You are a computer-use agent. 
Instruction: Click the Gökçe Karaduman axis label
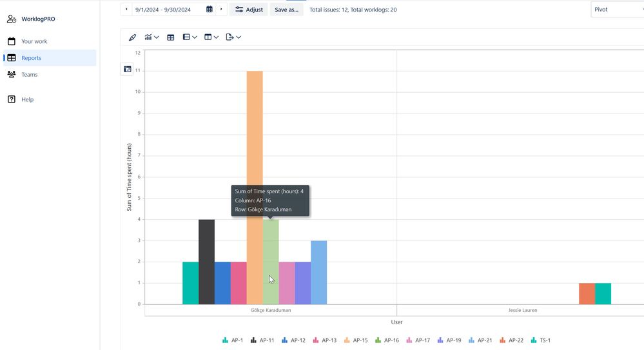[x=271, y=310]
